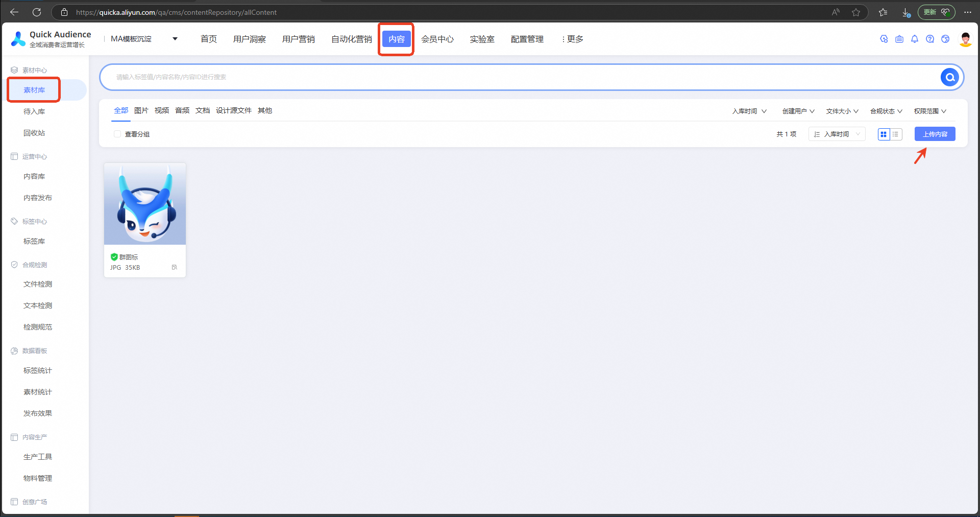Click the globe language icon
Image resolution: width=980 pixels, height=517 pixels.
(x=945, y=39)
